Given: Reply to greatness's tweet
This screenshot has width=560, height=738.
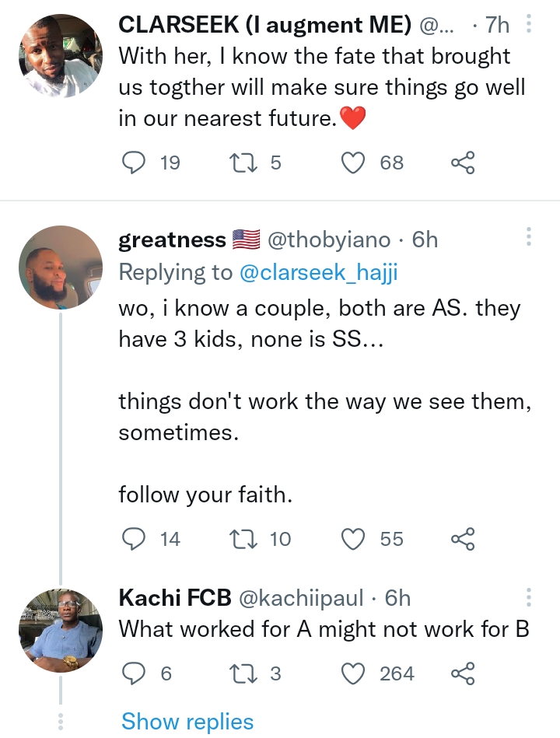Looking at the screenshot, I should point(135,539).
